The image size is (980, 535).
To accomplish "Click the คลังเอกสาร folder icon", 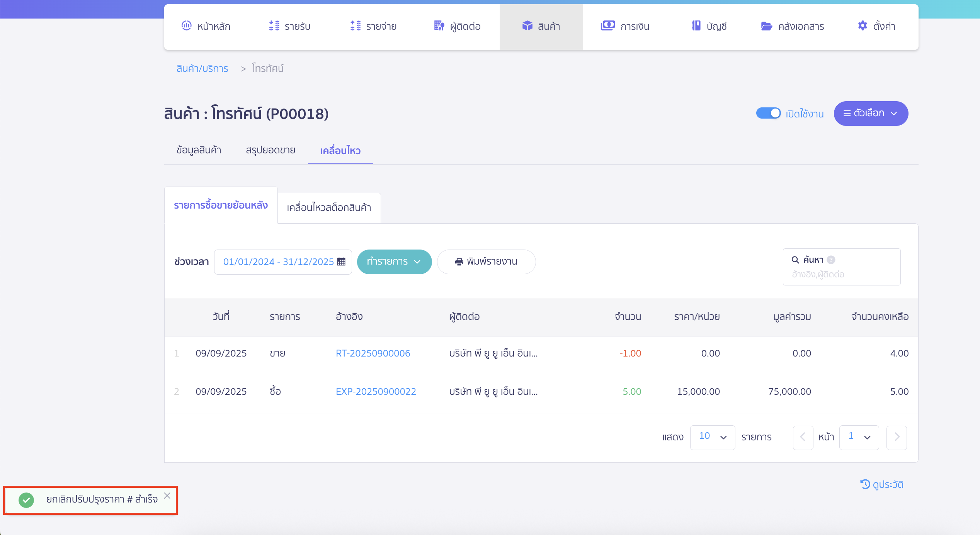I will (766, 26).
